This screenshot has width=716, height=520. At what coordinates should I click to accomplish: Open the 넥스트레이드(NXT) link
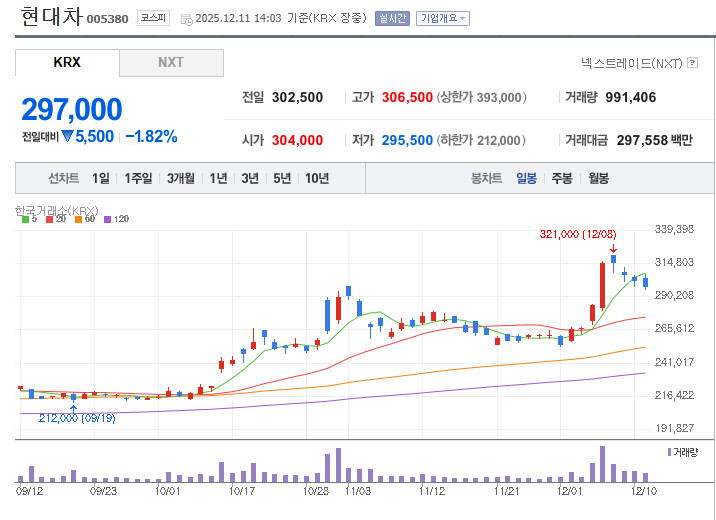tap(631, 63)
